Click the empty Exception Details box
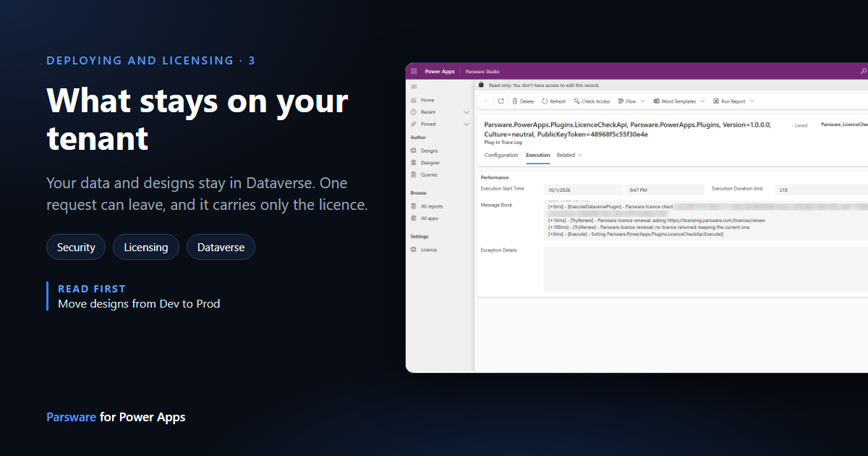This screenshot has width=868, height=456. tap(706, 269)
